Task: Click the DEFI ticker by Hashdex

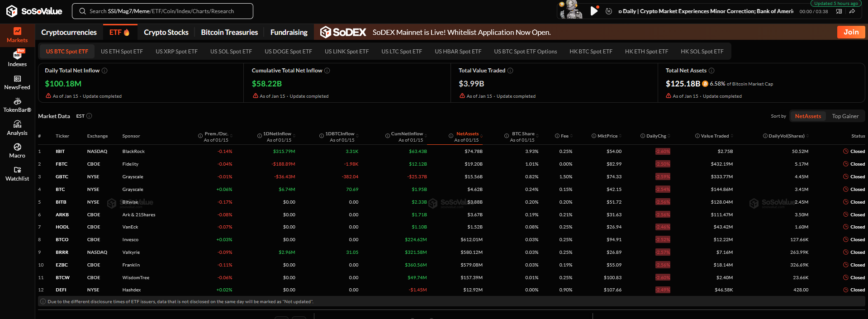Action: [x=61, y=290]
